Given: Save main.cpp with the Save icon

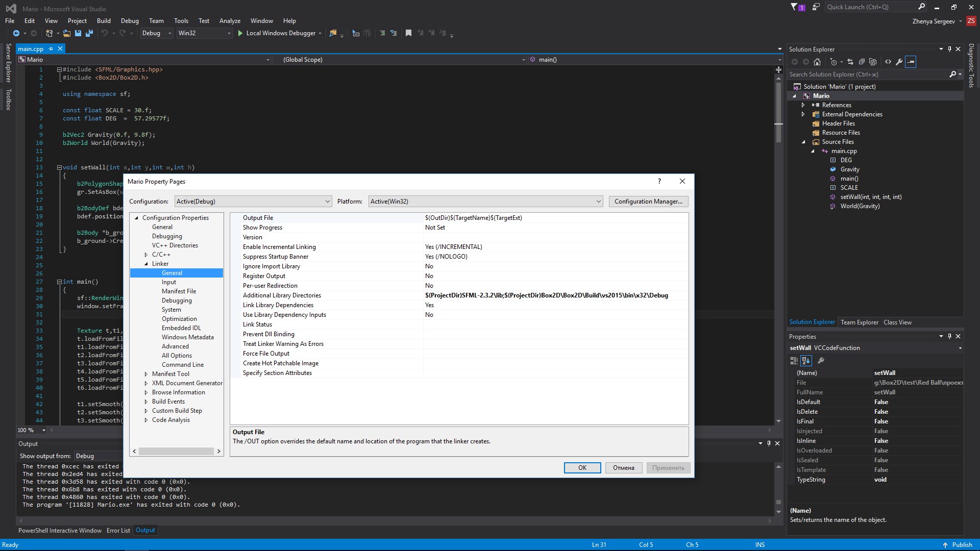Looking at the screenshot, I should (x=78, y=33).
